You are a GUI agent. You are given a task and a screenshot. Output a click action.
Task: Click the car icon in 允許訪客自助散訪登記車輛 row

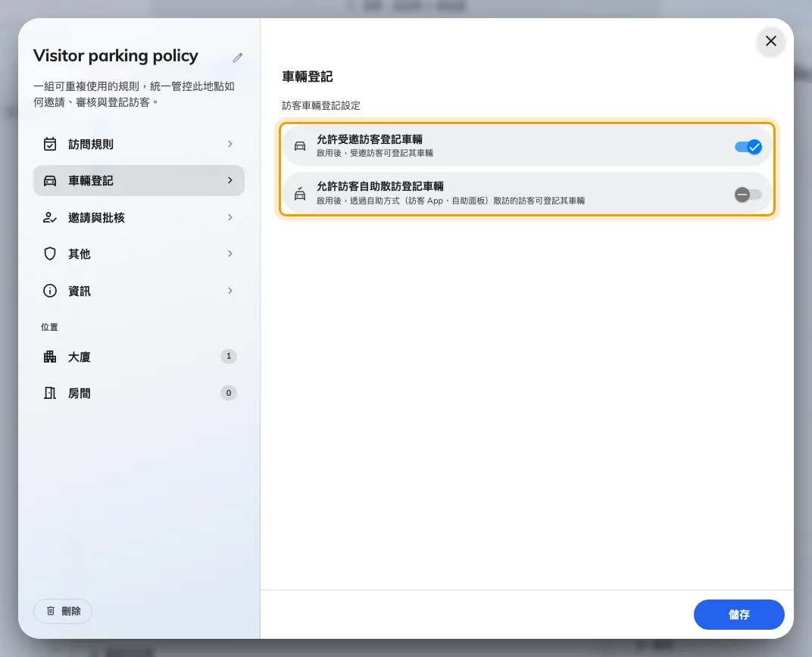(300, 194)
